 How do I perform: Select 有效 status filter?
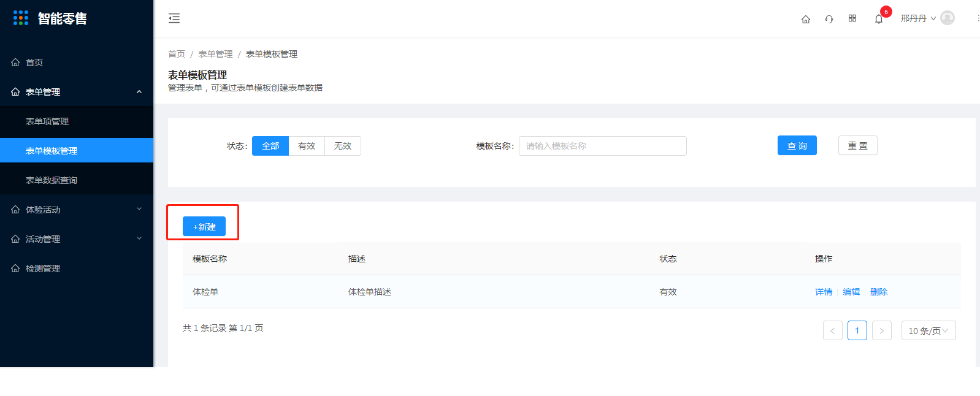pyautogui.click(x=307, y=146)
